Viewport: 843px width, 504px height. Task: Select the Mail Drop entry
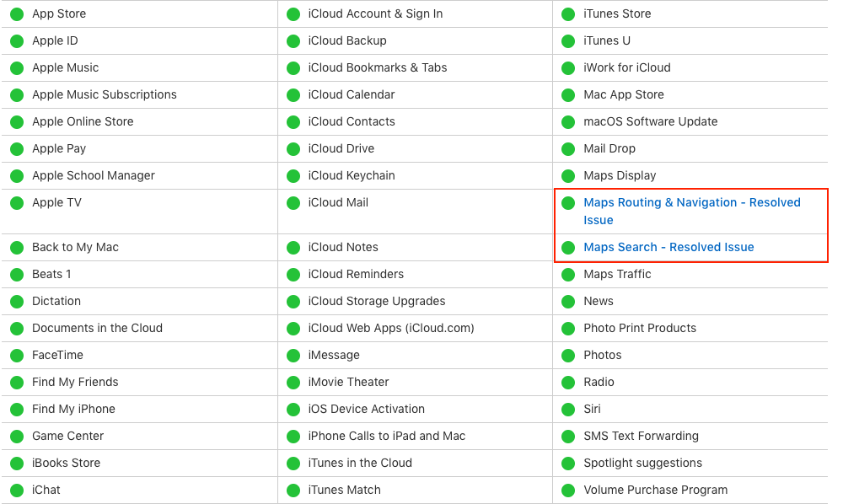click(x=609, y=149)
